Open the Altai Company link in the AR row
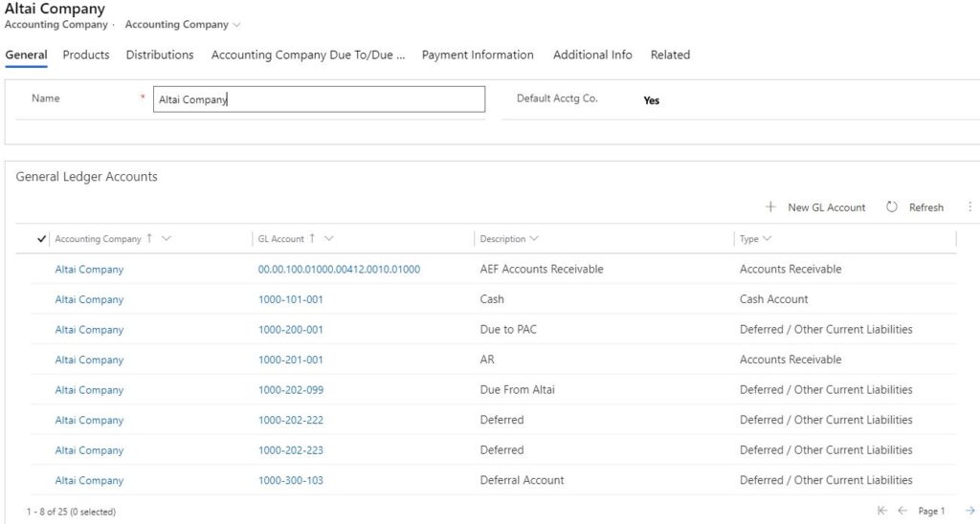Viewport: 980px width, 524px height. pos(89,360)
